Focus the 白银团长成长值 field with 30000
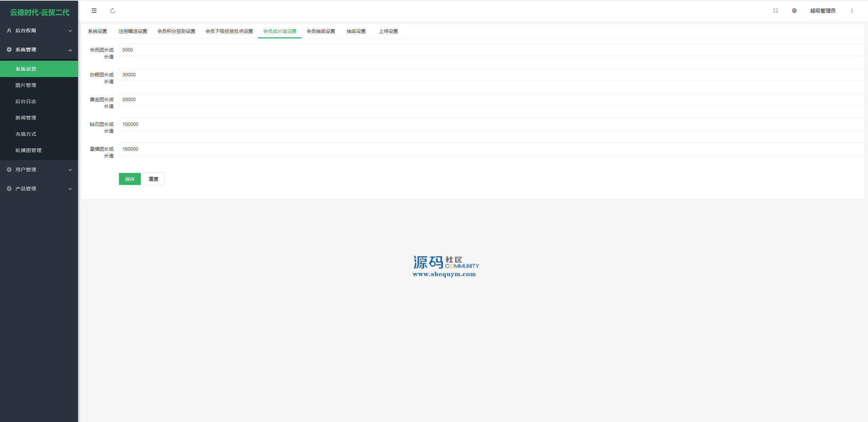868x422 pixels. click(491, 75)
